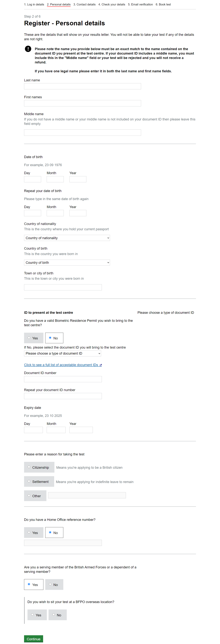Select Yes for Biometric Residence Permit

34,338
